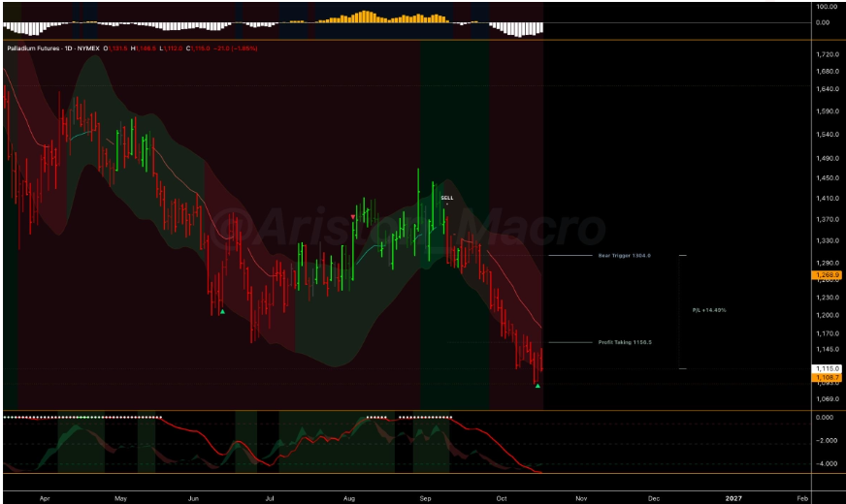Click the change value −21.0 (−1.85%)
The image size is (846, 504).
[235, 48]
